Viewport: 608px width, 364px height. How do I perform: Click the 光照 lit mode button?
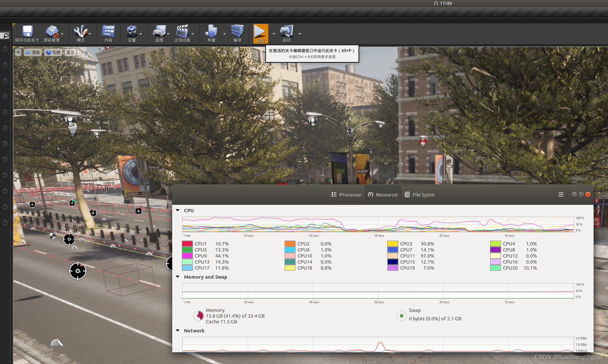coord(53,52)
